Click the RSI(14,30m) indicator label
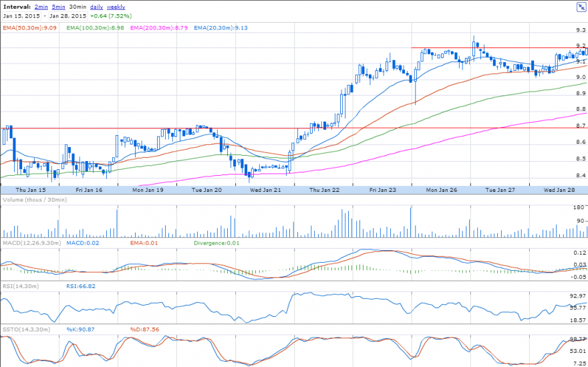The width and height of the screenshot is (588, 367). pos(21,286)
